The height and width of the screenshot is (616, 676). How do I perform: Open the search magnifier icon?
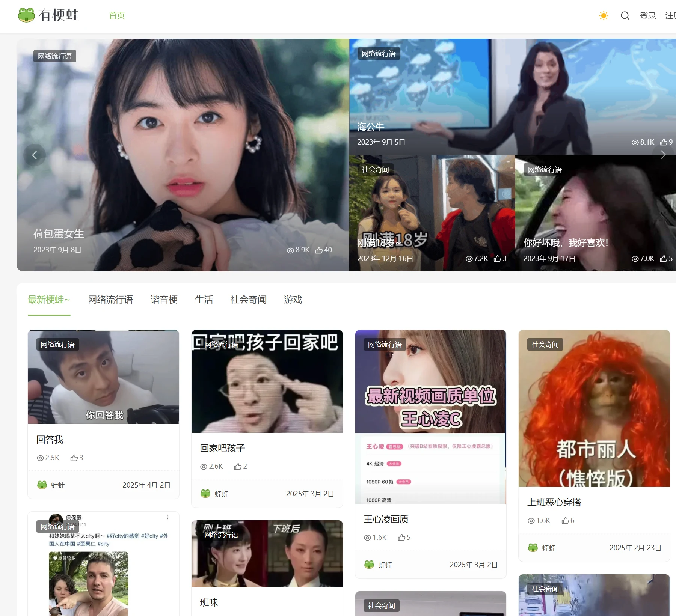[x=625, y=15]
